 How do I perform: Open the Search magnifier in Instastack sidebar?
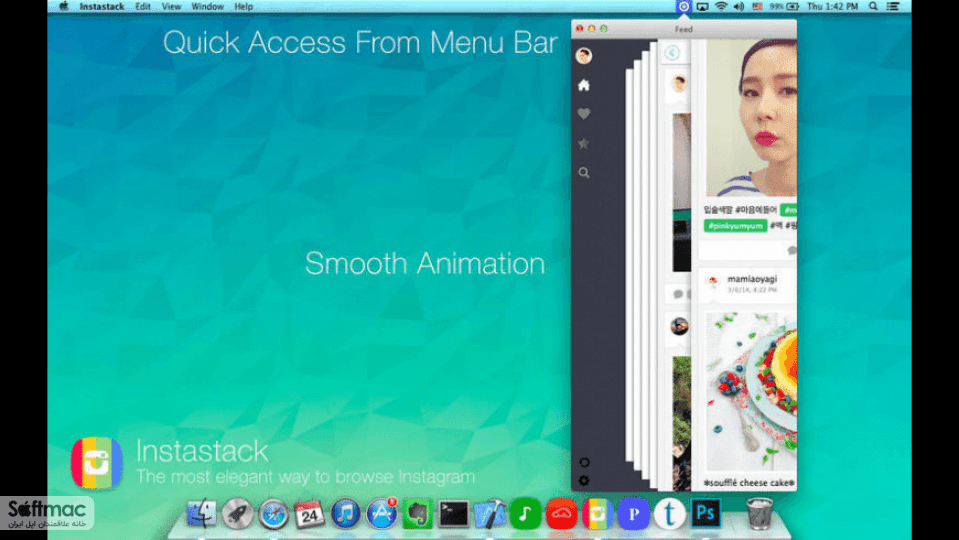583,172
